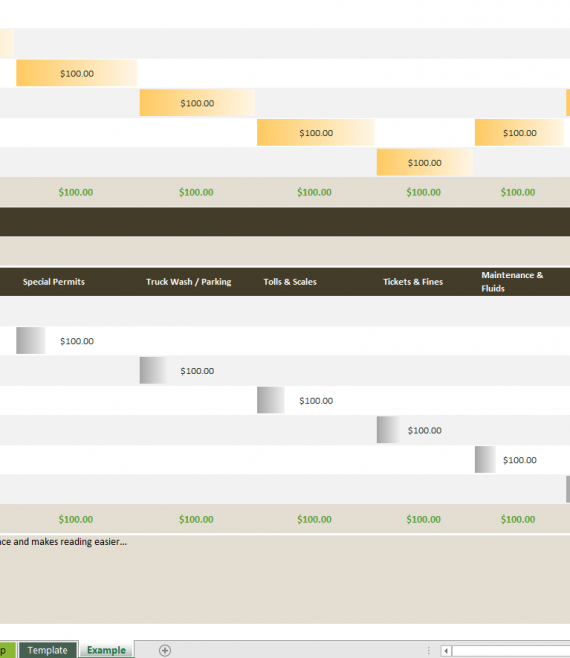Select gray-bar $100.00 cell under Tolls & Scales
Screen dimensions: 570x658
316,400
